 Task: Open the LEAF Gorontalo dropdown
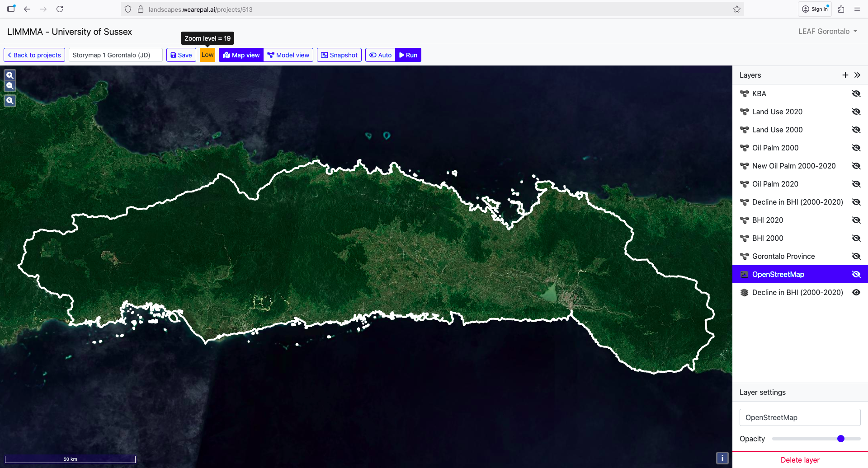[827, 31]
